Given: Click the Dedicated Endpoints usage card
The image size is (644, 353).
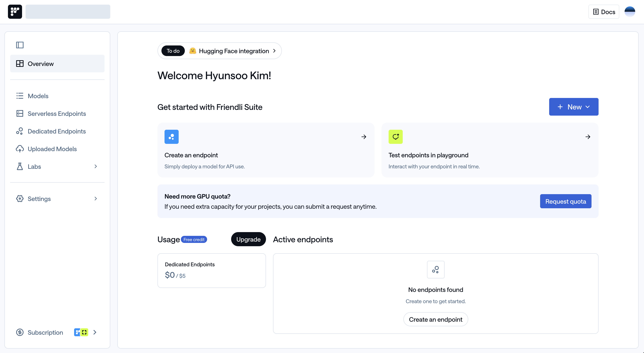Looking at the screenshot, I should (212, 270).
